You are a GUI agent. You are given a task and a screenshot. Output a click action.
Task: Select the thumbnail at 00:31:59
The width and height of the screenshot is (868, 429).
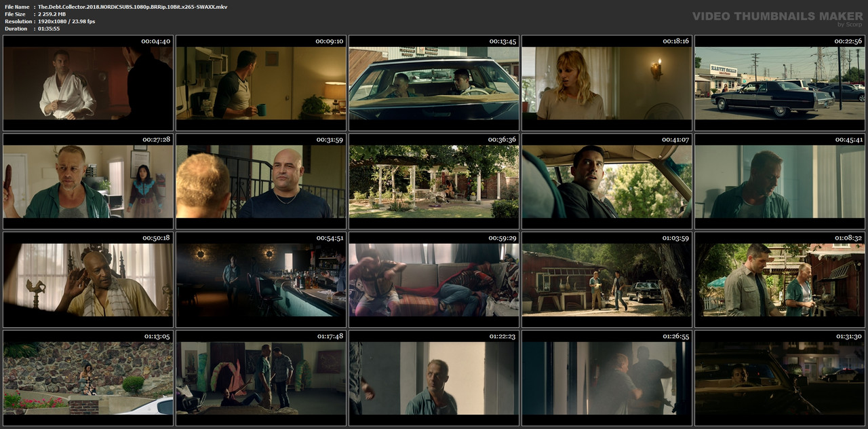click(261, 181)
